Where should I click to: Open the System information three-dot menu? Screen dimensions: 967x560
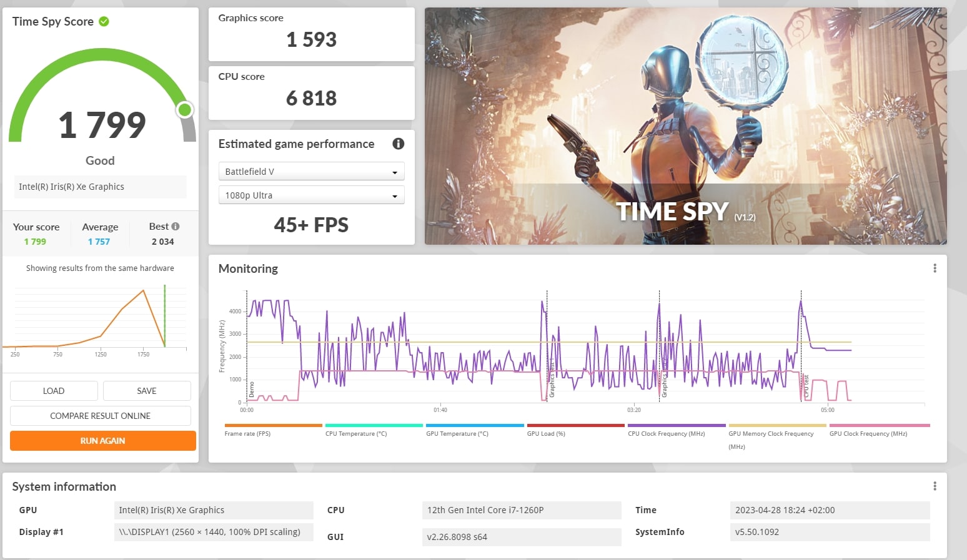[x=935, y=486]
